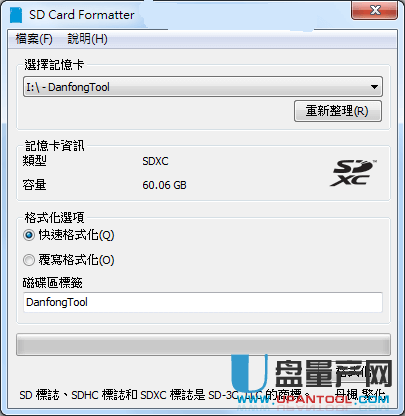Click the SDXC logo graphic
The height and width of the screenshot is (416, 405).
(x=353, y=173)
